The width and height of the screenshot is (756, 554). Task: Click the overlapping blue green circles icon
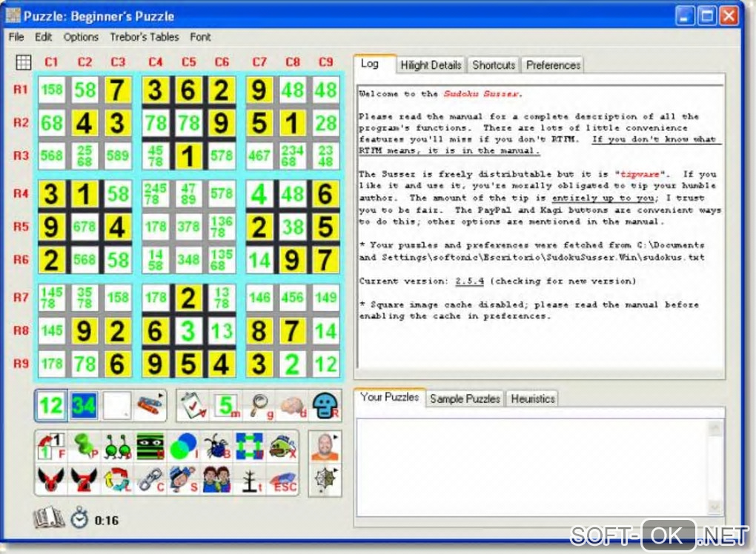coord(184,446)
